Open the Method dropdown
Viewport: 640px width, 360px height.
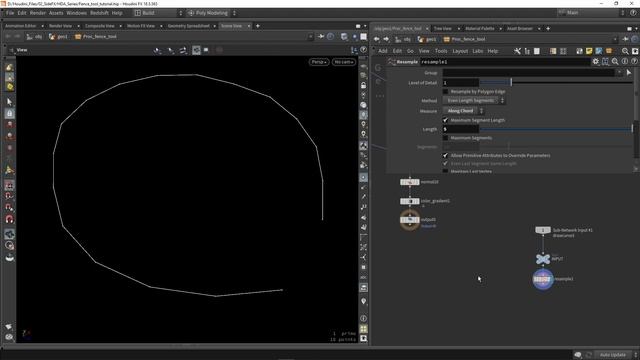coord(474,100)
